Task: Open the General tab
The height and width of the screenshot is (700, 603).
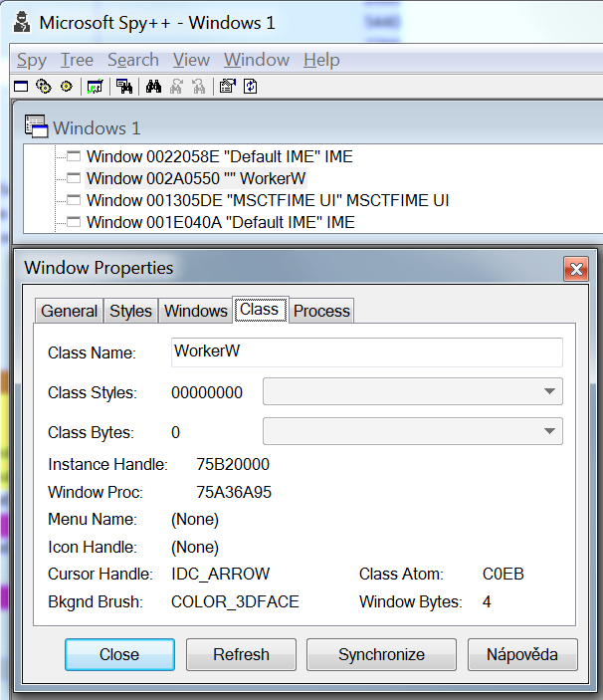Action: pyautogui.click(x=70, y=311)
